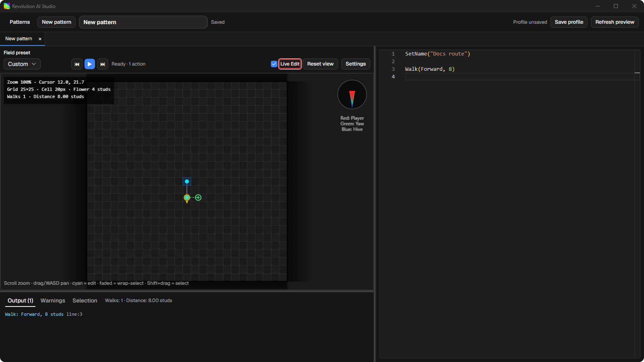This screenshot has width=644, height=362.
Task: Switch to the Warnings tab
Action: 53,300
